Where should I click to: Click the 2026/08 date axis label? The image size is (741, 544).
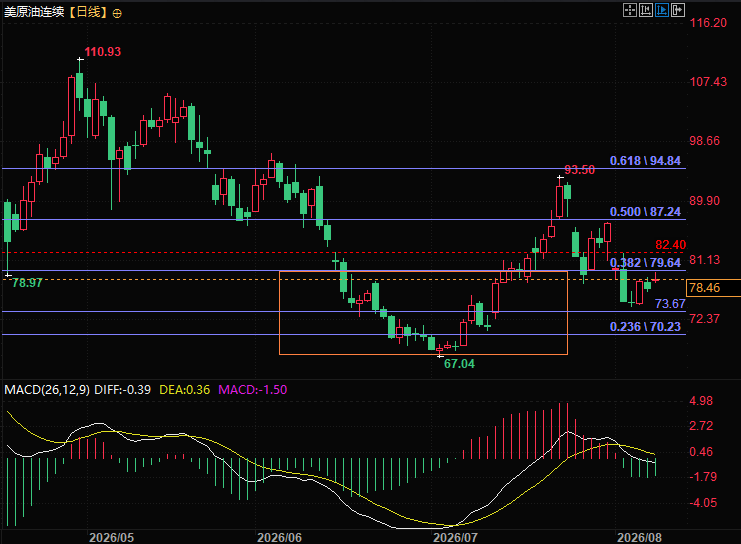pyautogui.click(x=639, y=538)
